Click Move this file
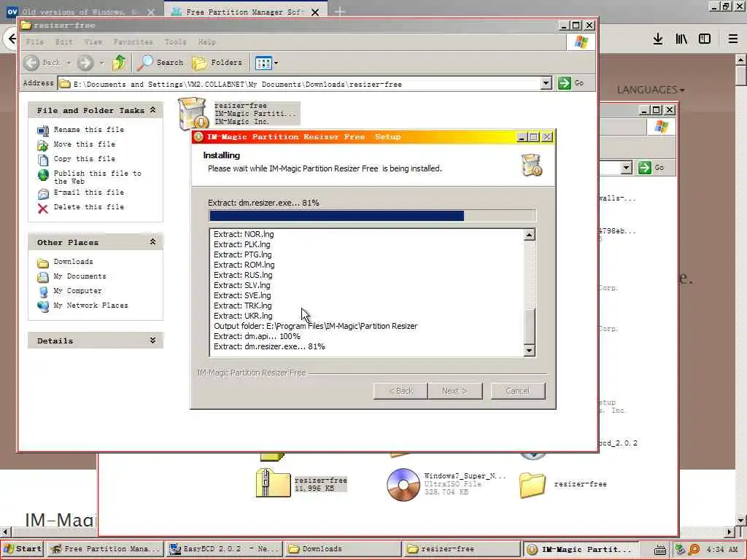The height and width of the screenshot is (560, 747). pos(85,144)
